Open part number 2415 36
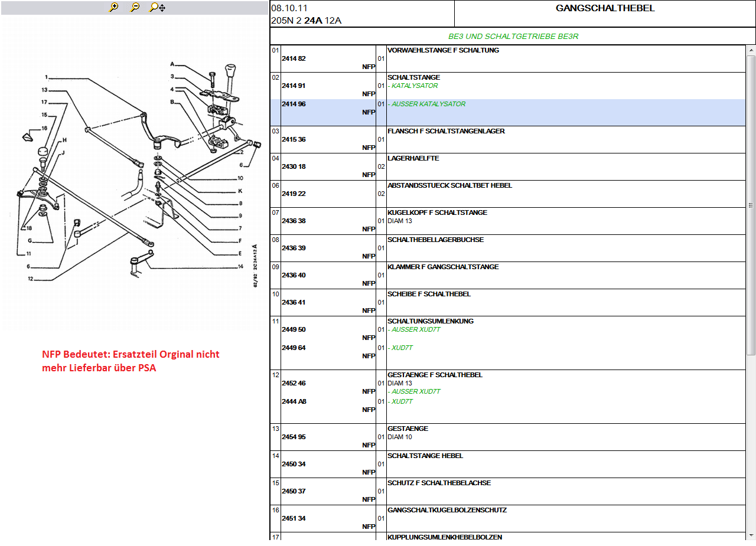 [294, 139]
